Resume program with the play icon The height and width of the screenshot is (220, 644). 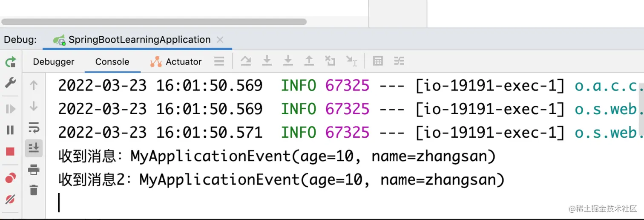click(x=10, y=109)
